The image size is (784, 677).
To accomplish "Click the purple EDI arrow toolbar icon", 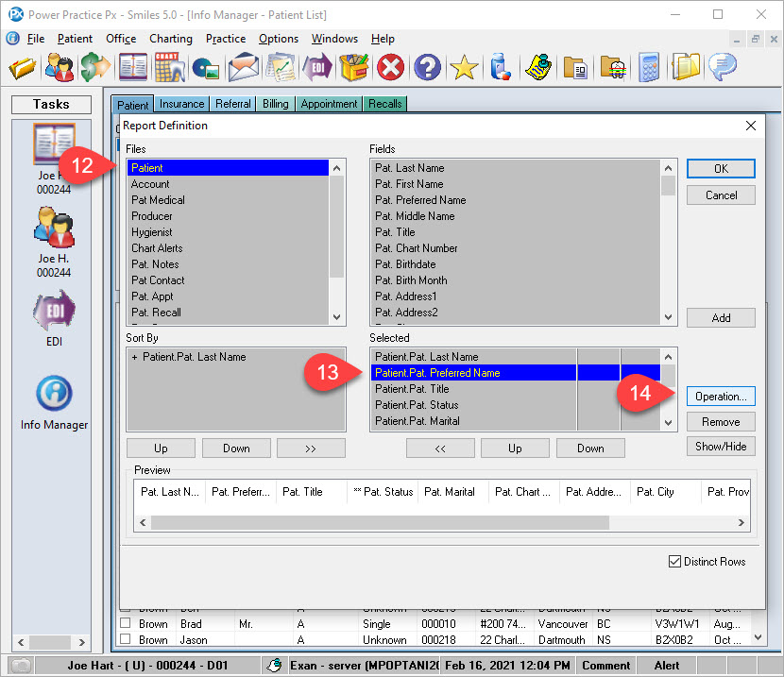I will pos(316,67).
